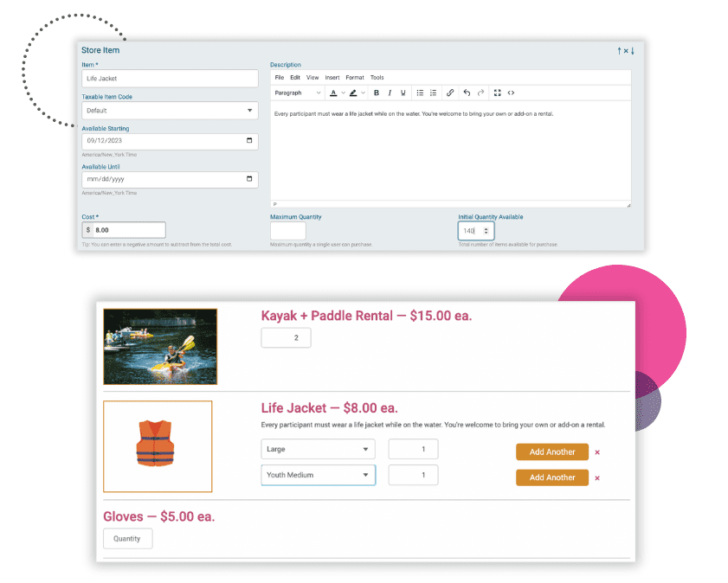
Task: Click the Cost field showing 8.00
Action: tap(124, 230)
